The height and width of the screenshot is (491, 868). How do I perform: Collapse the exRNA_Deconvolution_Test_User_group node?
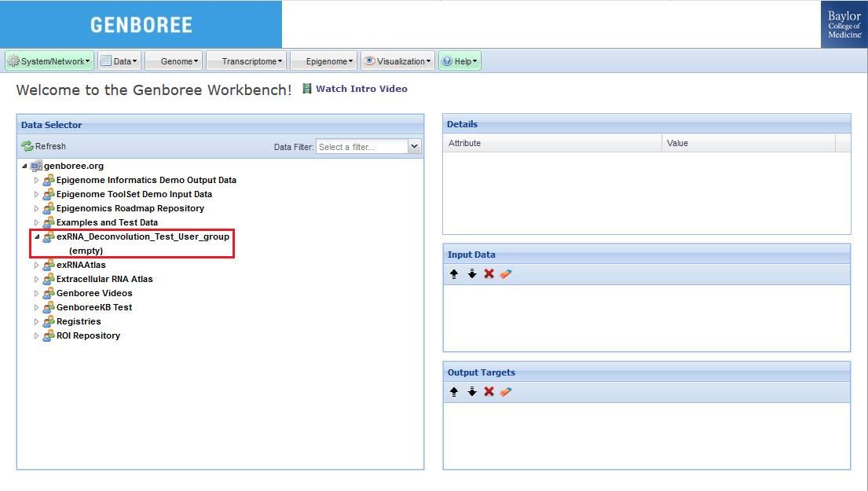pos(36,236)
